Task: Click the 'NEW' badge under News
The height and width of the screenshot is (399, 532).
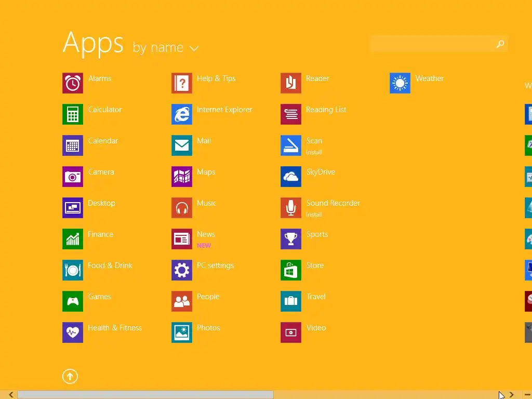Action: 204,245
